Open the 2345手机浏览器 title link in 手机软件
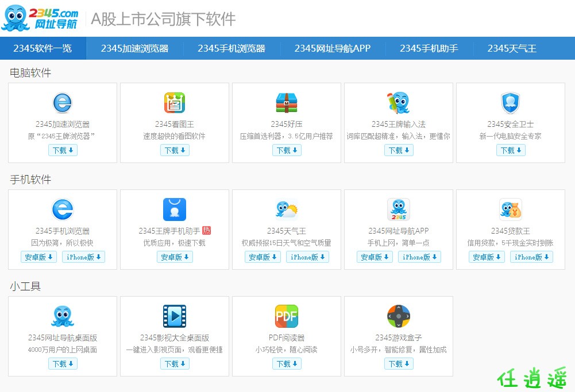Screen dimensions: 575x392 coord(63,231)
